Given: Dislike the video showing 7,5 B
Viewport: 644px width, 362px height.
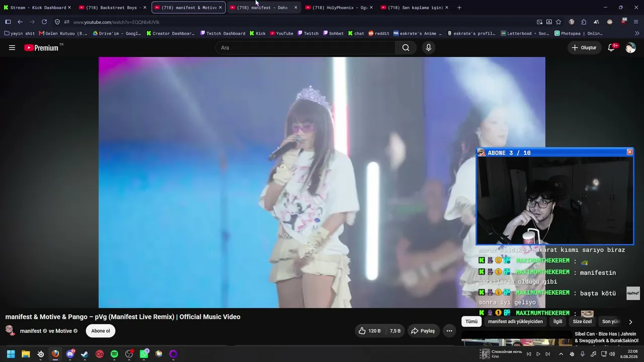Looking at the screenshot, I should 394,331.
